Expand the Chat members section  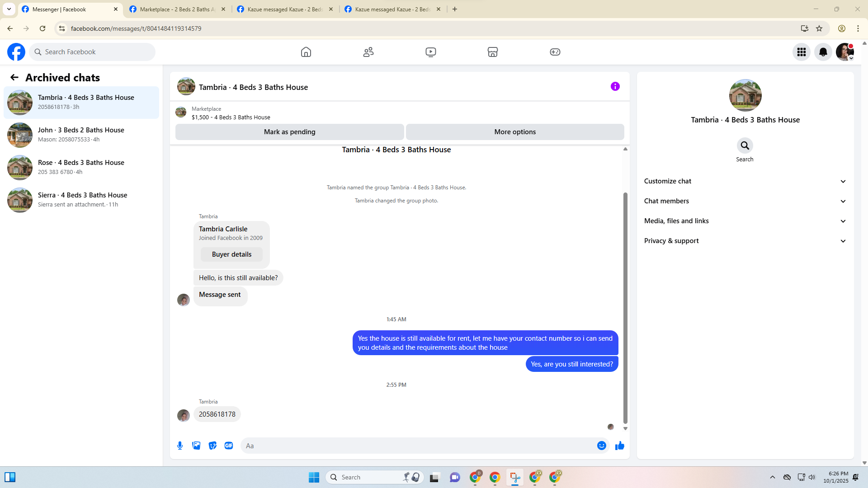point(745,201)
